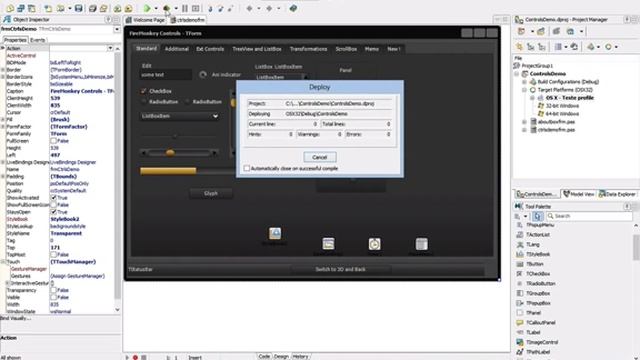
Task: Click the first component icon on form bottom
Action: (x=275, y=233)
